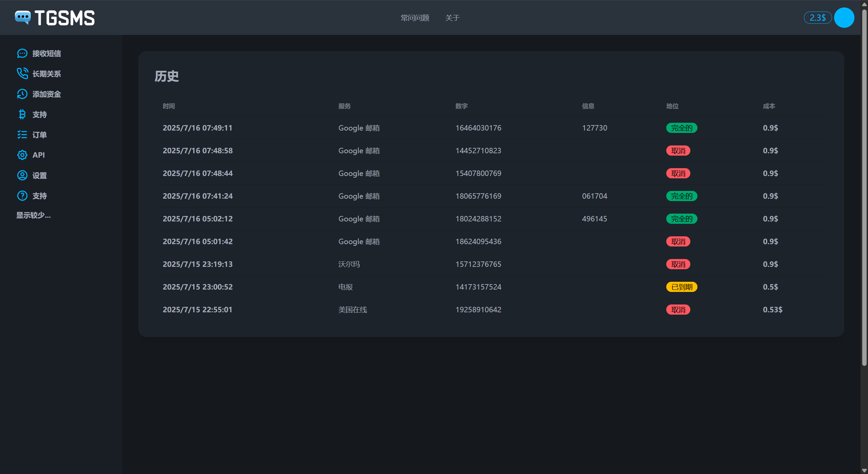This screenshot has height=474, width=868.
Task: Open the 设置 user profile icon
Action: click(22, 175)
